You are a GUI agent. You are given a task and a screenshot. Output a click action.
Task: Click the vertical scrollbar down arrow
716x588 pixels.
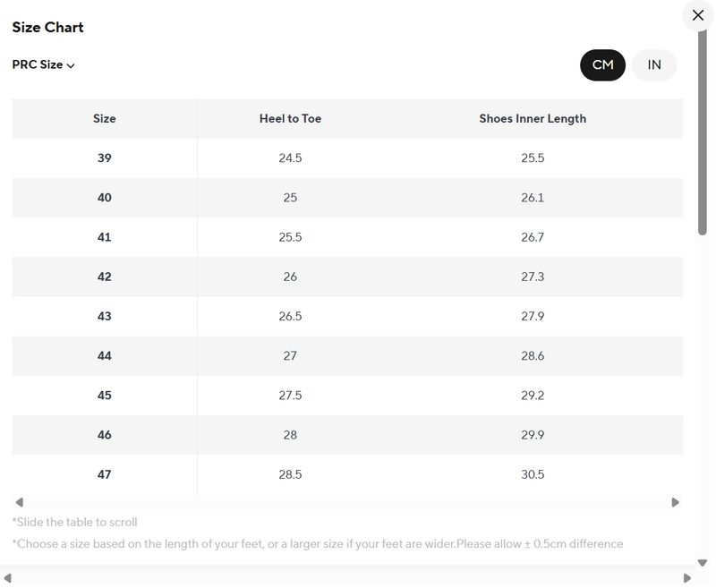(703, 563)
